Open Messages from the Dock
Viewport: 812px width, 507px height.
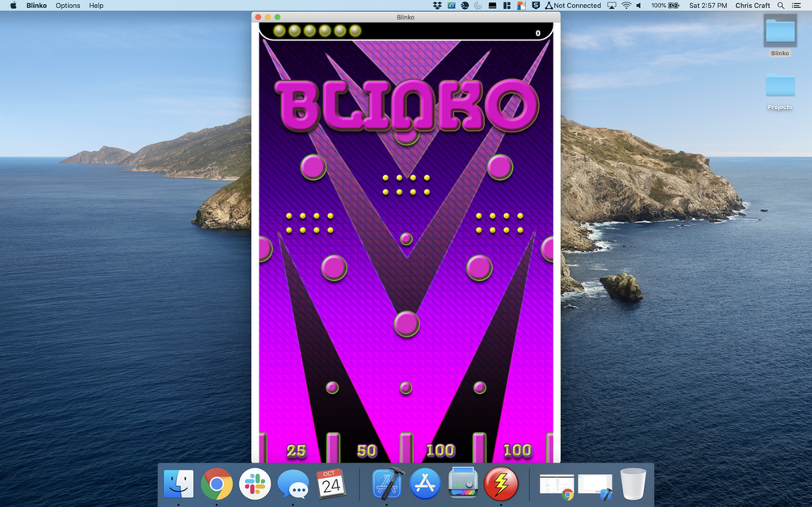293,484
